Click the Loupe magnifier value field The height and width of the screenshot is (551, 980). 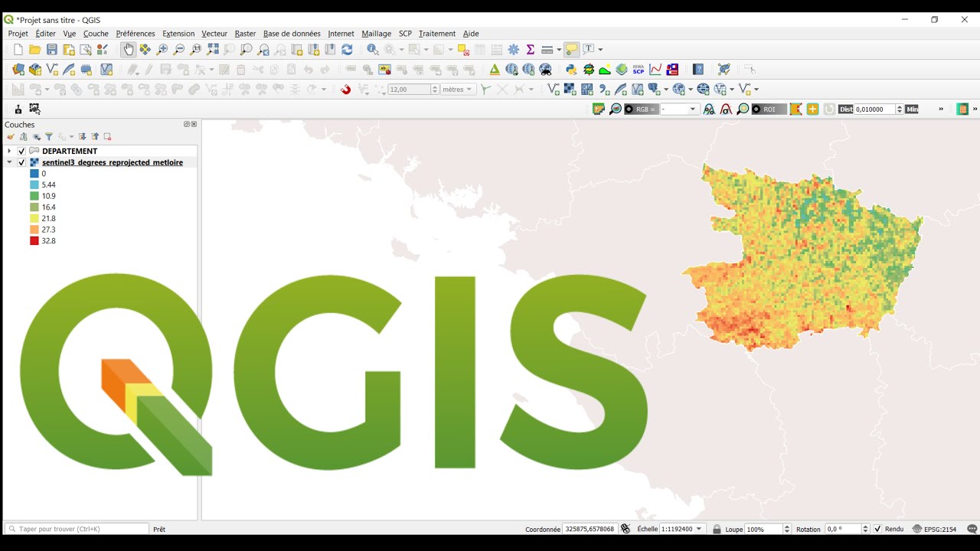[763, 529]
